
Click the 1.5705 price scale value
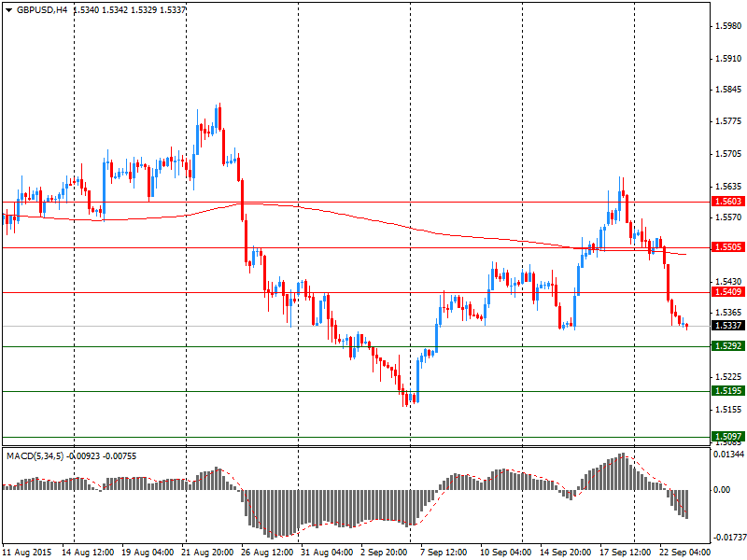[729, 154]
